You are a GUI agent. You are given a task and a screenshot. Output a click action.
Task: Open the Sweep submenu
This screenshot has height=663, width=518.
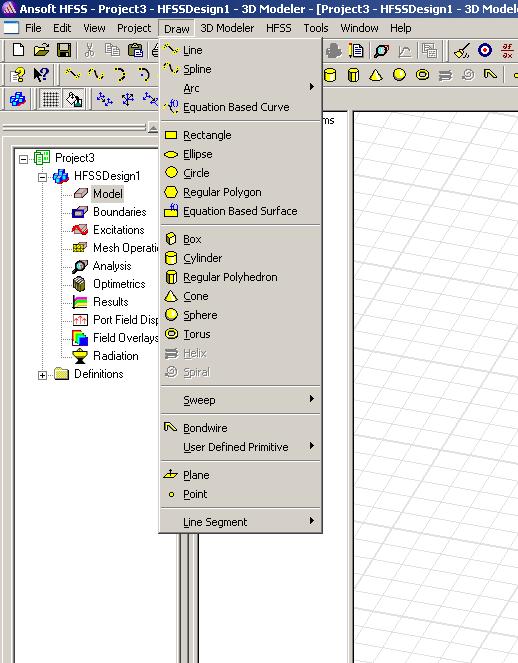240,400
